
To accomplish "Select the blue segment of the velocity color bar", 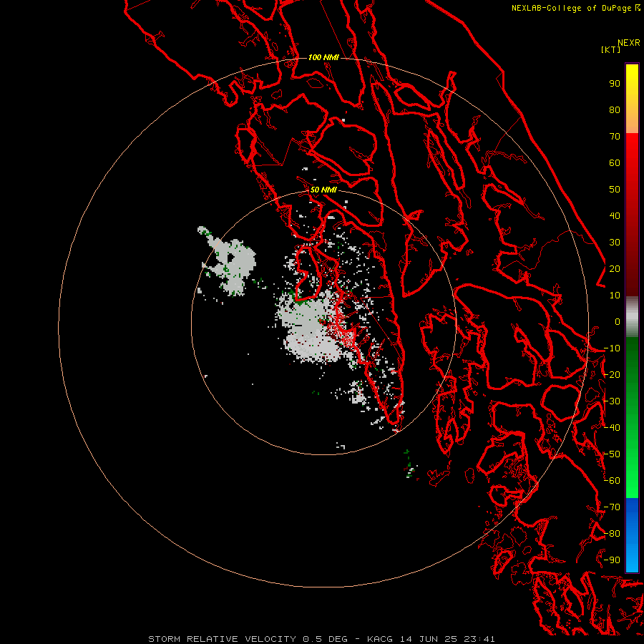I will coord(632,535).
